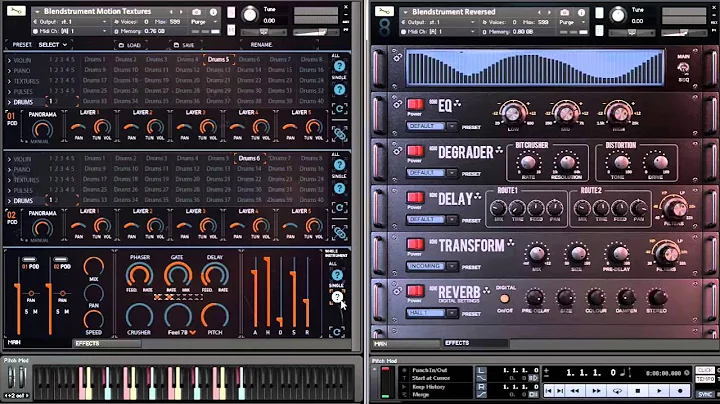
Task: Click the next preset arrow in Motion Textures header
Action: [x=181, y=11]
